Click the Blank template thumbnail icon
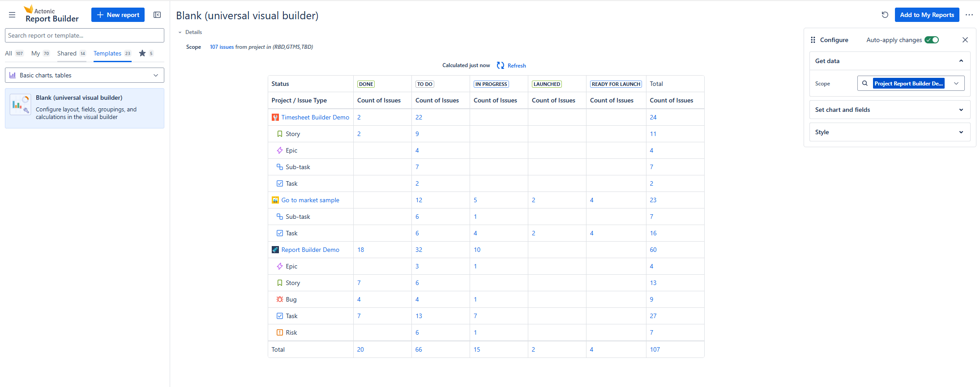Viewport: 980px width, 387px height. click(20, 105)
